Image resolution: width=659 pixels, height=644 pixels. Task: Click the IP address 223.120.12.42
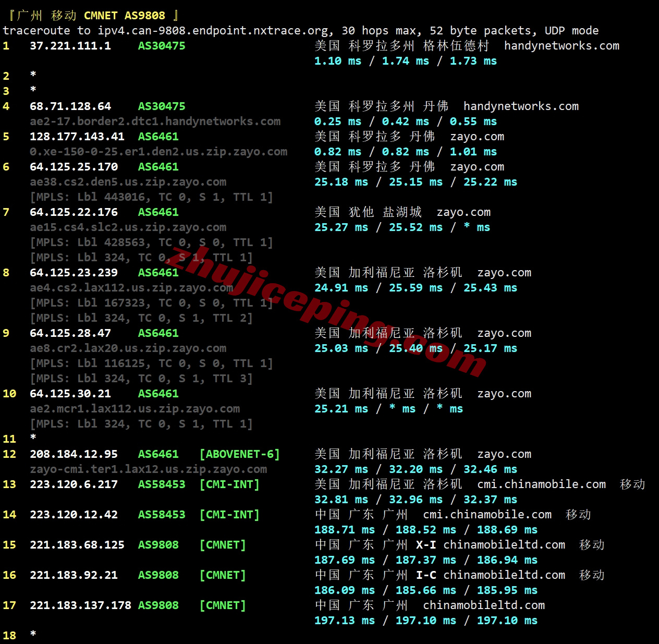[74, 515]
